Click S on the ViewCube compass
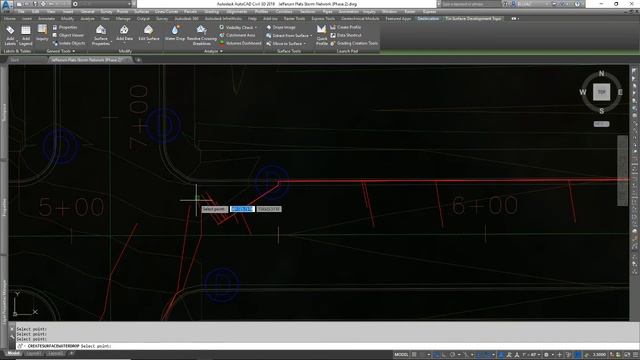640x360 pixels. [601, 111]
